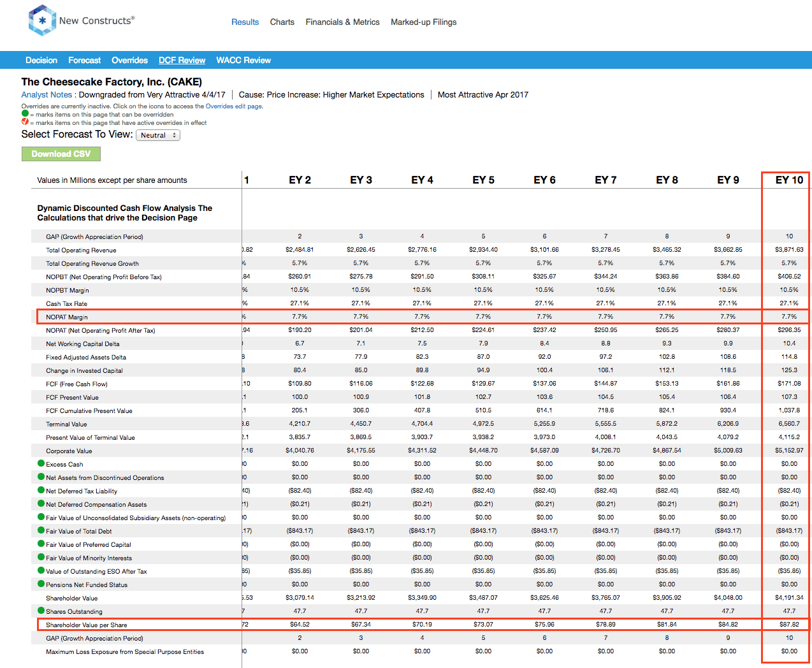Click the green legend dot icon
This screenshot has height=668, width=812.
pos(25,113)
